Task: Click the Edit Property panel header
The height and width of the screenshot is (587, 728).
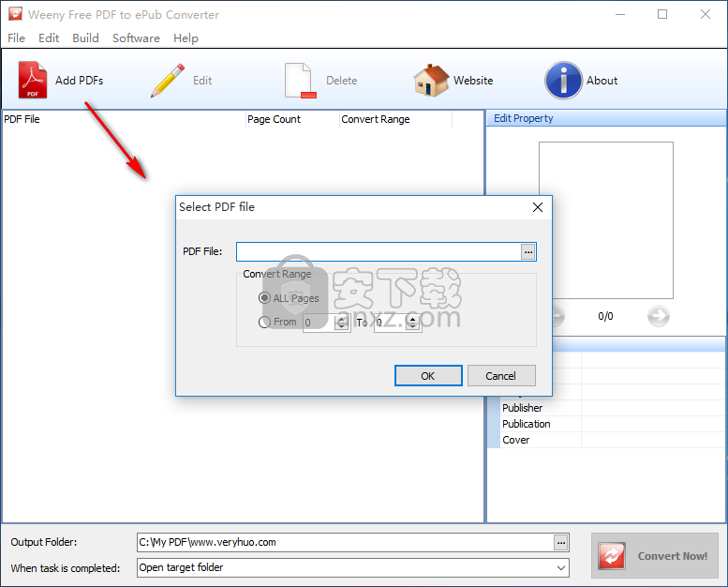Action: (x=606, y=118)
